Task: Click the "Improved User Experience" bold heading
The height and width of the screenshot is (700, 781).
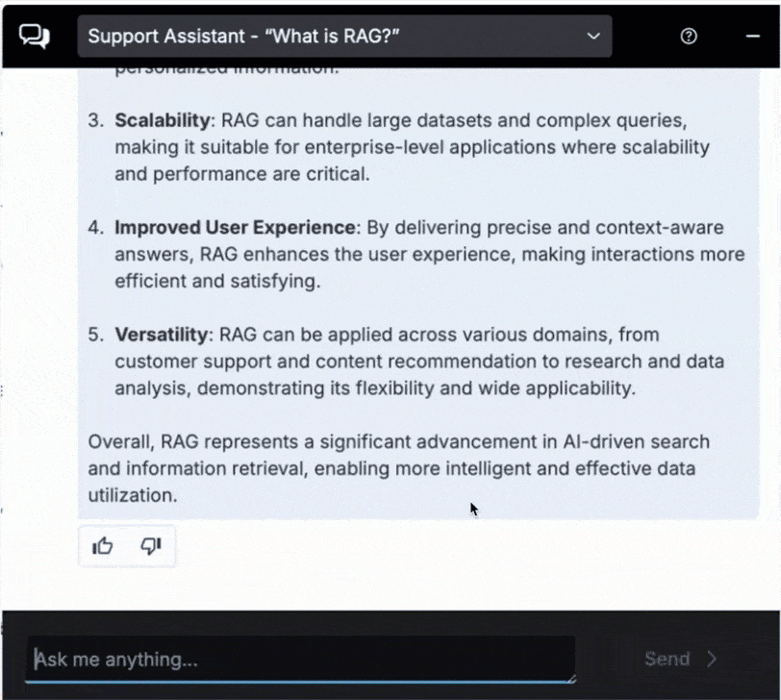Action: pos(235,227)
